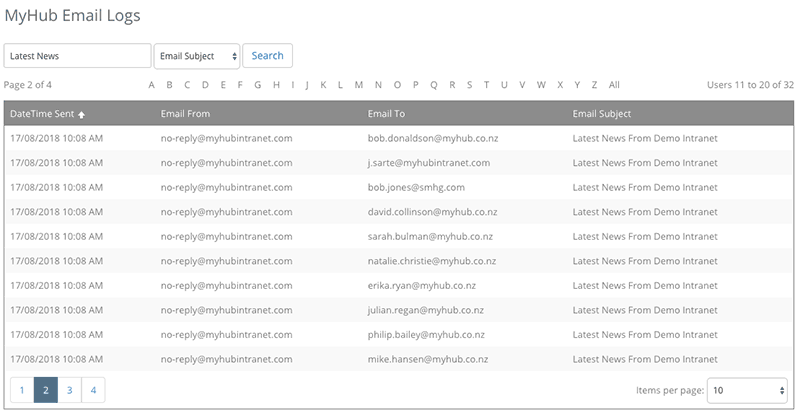Sort by DateTime Sent column header

click(42, 114)
